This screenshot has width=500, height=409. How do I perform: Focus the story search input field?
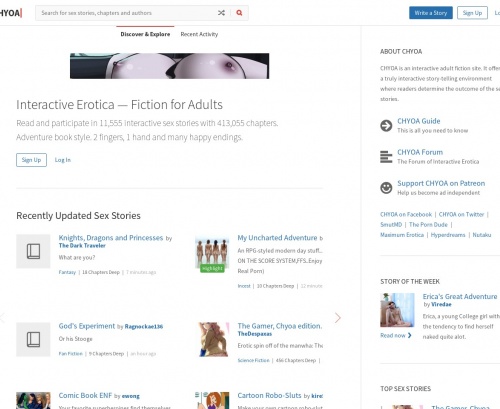pyautogui.click(x=128, y=13)
